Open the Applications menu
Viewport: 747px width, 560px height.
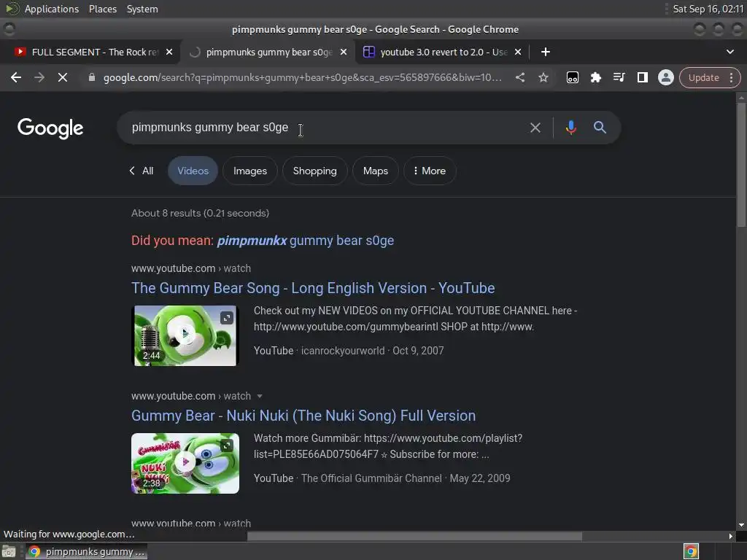(52, 9)
